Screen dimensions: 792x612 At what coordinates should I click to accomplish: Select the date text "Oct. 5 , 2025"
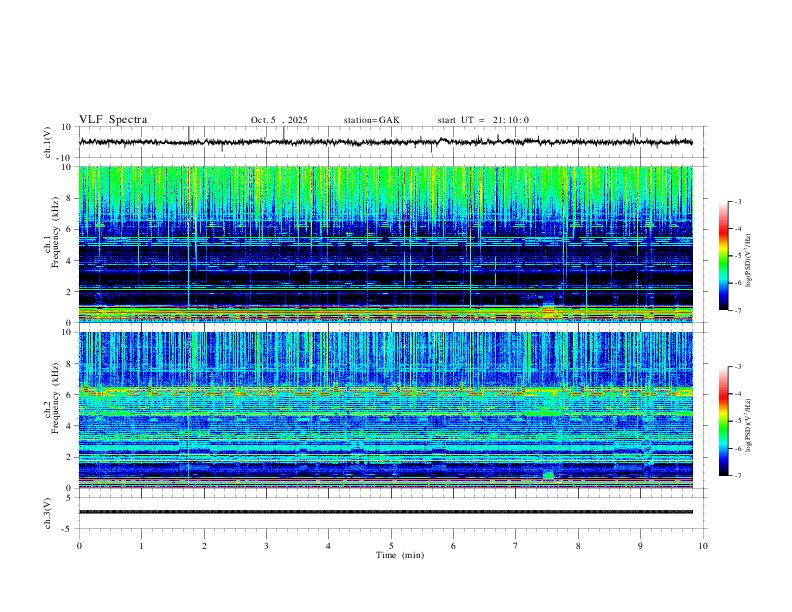tap(279, 120)
